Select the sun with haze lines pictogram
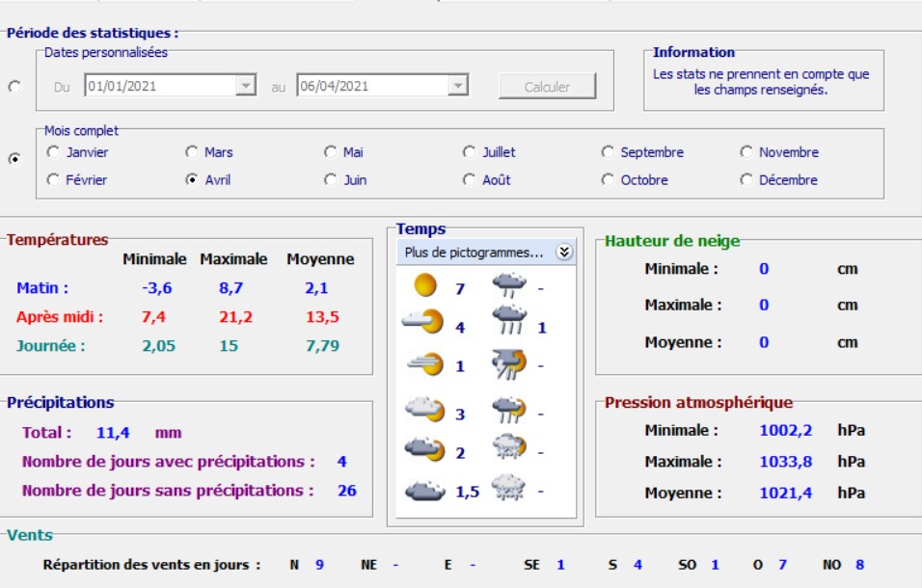Image resolution: width=922 pixels, height=588 pixels. coord(424,364)
